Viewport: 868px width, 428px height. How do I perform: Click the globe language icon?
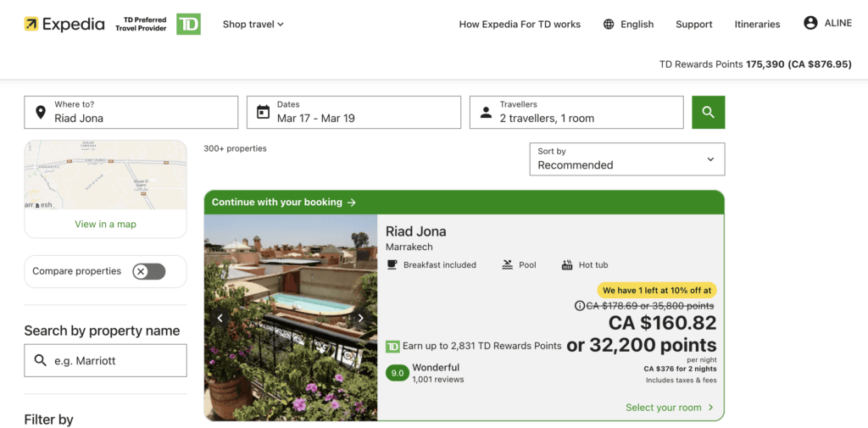[x=609, y=25]
